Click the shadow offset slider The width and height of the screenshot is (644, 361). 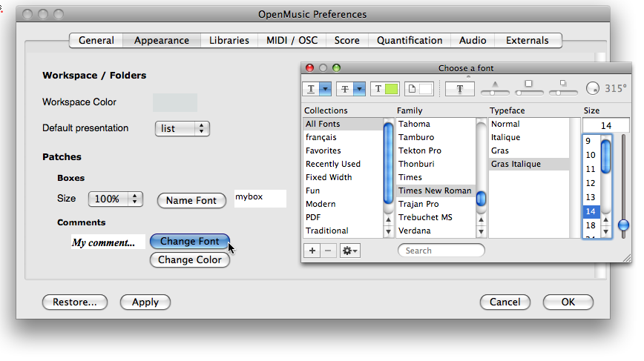563,93
